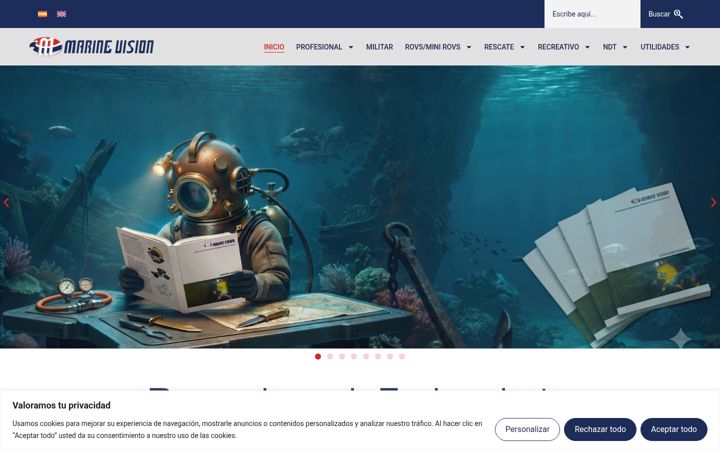Viewport: 720px width, 450px height.
Task: Open the RESCATE menu item
Action: coord(499,47)
